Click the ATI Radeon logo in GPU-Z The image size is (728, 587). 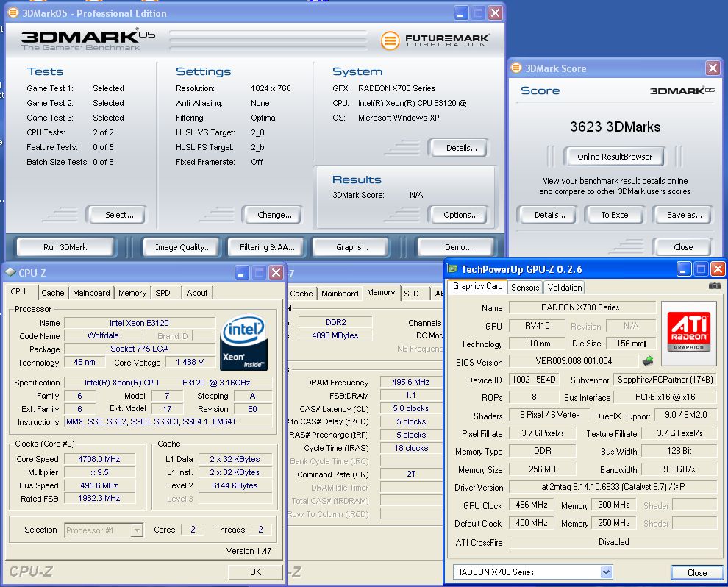click(688, 332)
